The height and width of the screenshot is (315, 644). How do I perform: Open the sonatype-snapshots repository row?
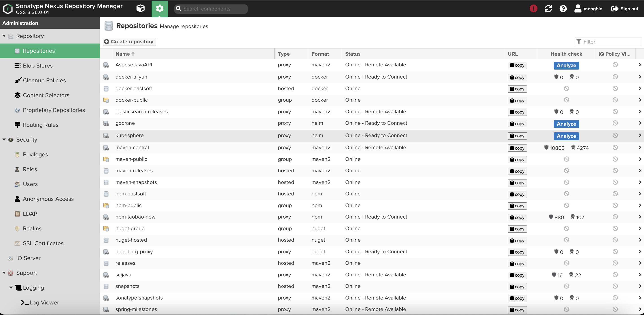[x=372, y=298]
